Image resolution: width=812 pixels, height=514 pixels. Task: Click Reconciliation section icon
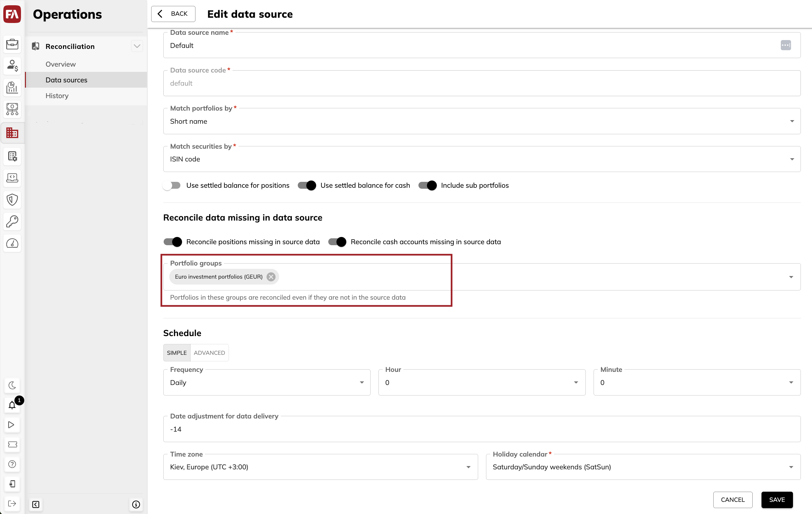tap(35, 46)
